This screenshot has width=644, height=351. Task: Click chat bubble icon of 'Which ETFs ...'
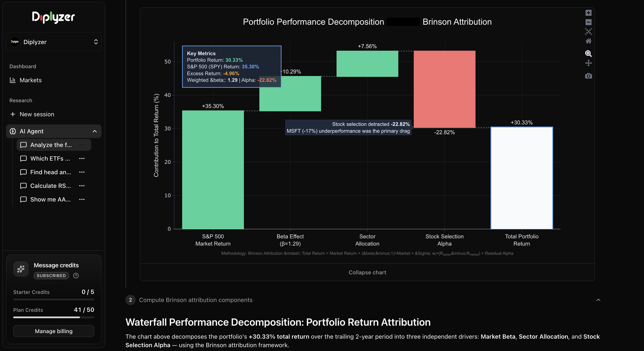point(23,158)
